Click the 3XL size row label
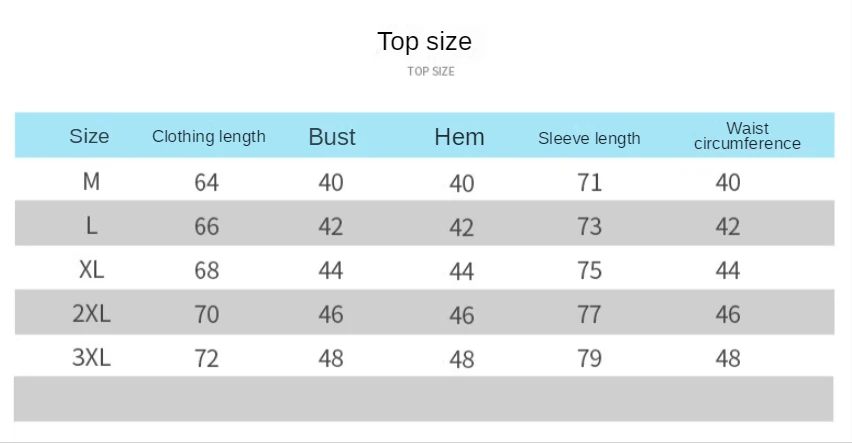This screenshot has height=443, width=852. click(x=91, y=358)
